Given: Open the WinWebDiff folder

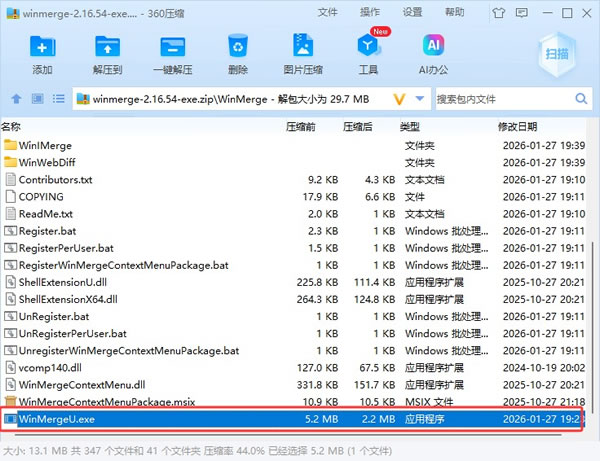Looking at the screenshot, I should (45, 162).
